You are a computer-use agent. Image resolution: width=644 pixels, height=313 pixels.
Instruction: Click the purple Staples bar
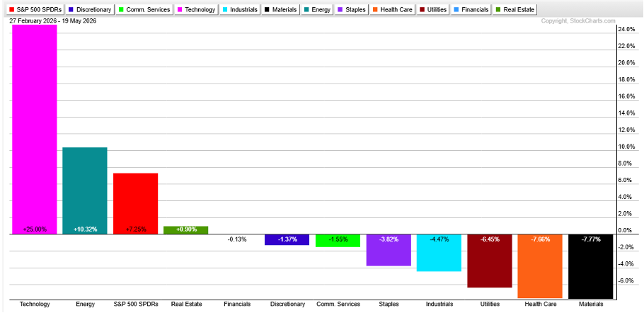(x=389, y=250)
